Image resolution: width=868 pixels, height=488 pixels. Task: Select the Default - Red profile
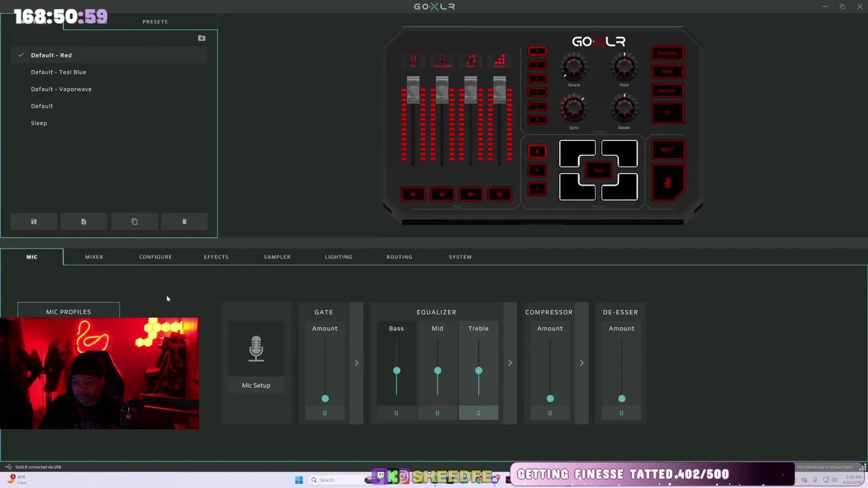pos(109,55)
